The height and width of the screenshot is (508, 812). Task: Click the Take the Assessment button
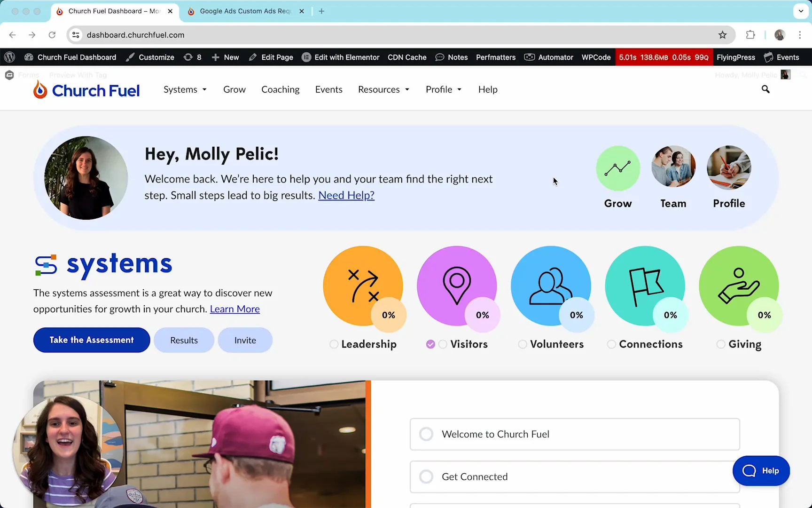[91, 340]
